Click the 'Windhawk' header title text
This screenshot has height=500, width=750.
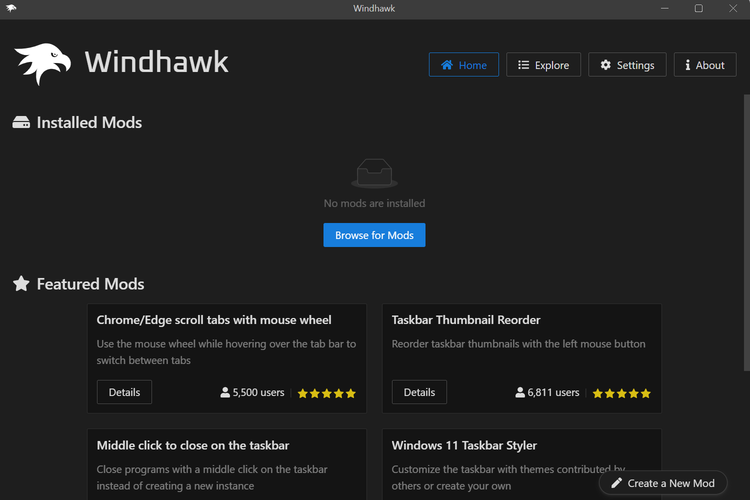156,62
